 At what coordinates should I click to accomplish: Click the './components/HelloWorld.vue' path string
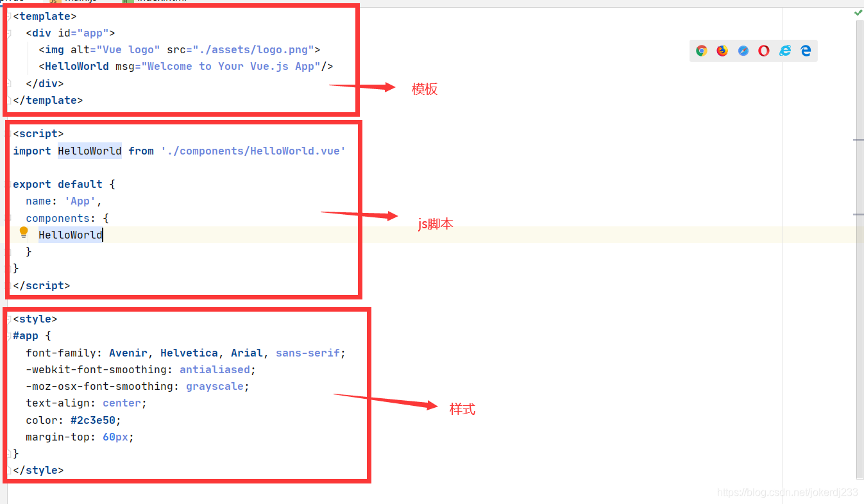pos(253,151)
